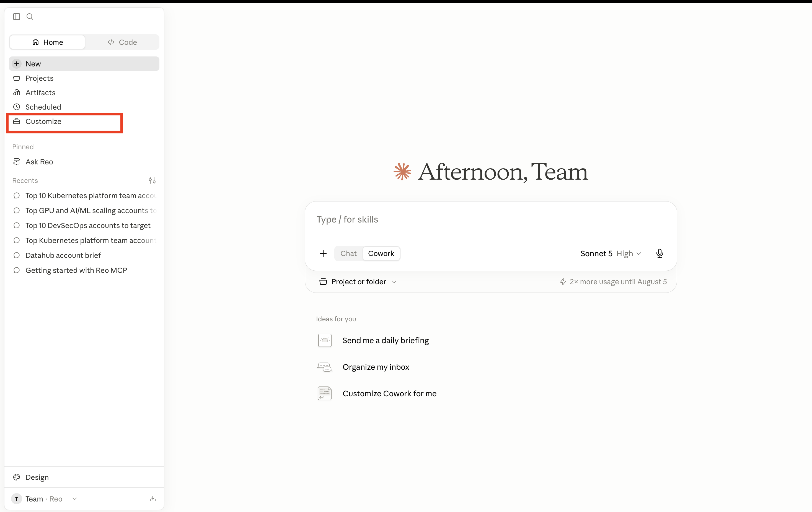812x512 pixels.
Task: Click the lightning bolt usage icon
Action: tap(563, 282)
